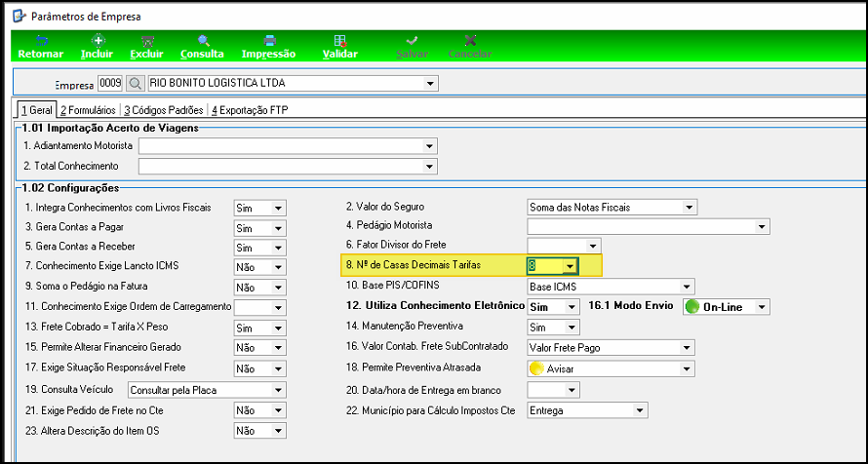Click the Excluir toolbar icon
This screenshot has height=464, width=868.
pos(147,41)
